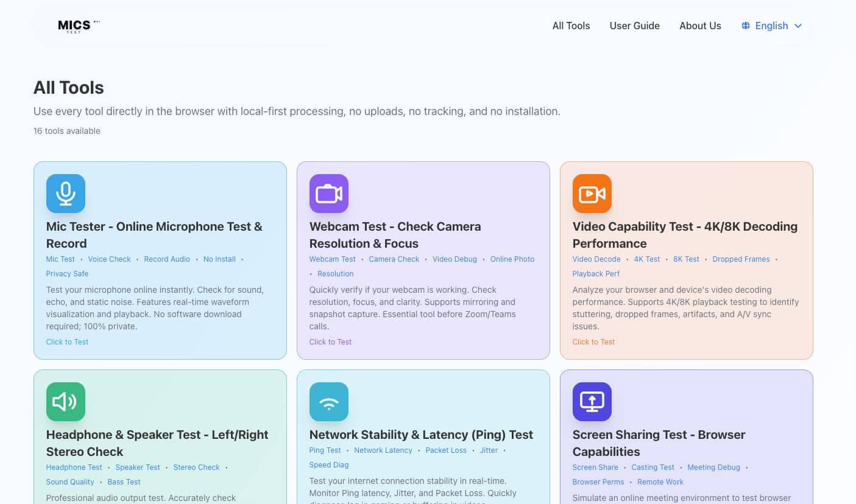Click the screen sharing monitor icon
This screenshot has height=504, width=856.
click(592, 401)
